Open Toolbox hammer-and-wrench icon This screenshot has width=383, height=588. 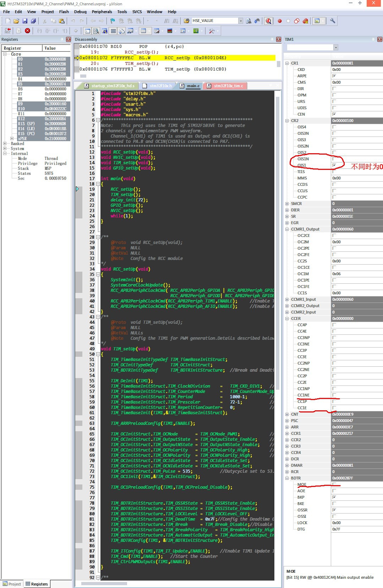[x=212, y=31]
